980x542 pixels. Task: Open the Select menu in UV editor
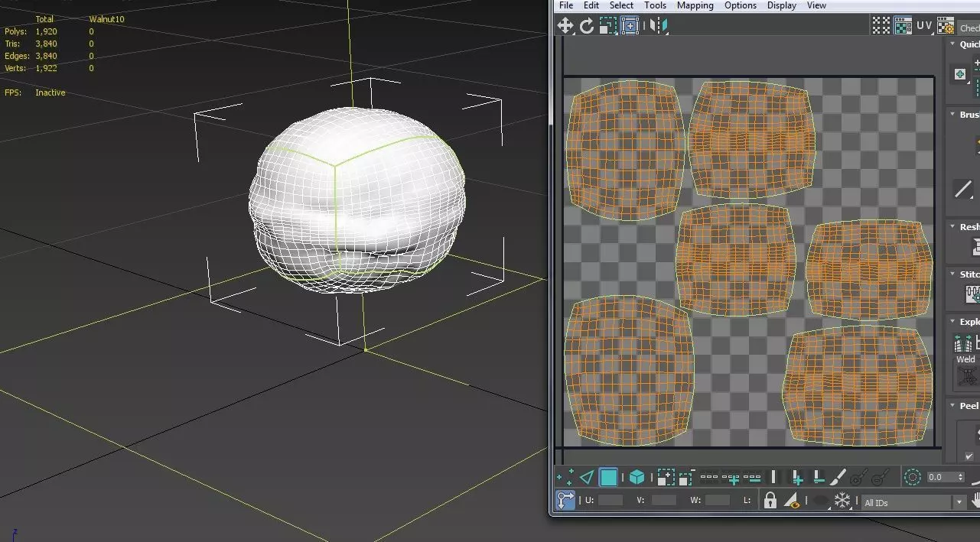click(x=621, y=5)
